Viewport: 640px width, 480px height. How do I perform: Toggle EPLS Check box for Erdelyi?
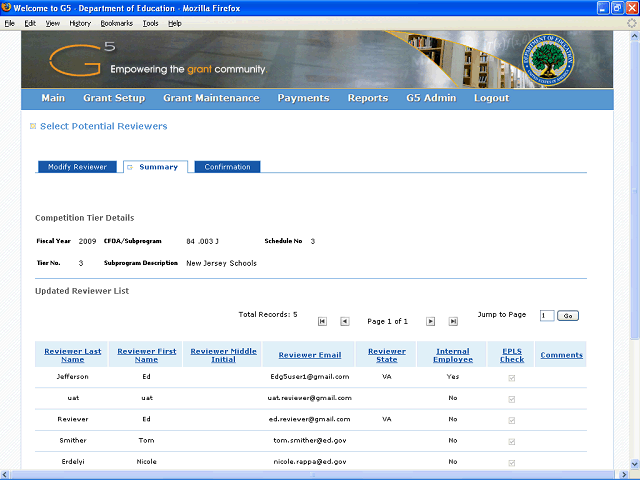[512, 462]
